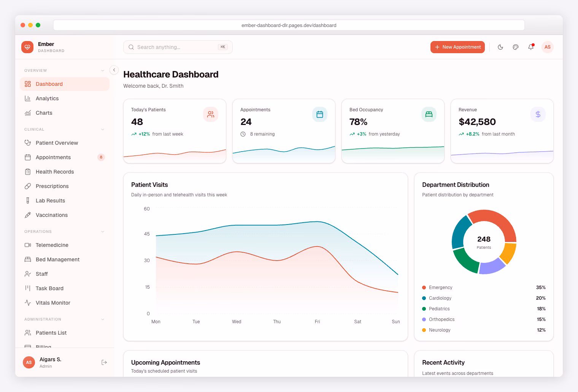The width and height of the screenshot is (578, 392).
Task: Toggle dark mode with the moon icon
Action: coord(500,47)
